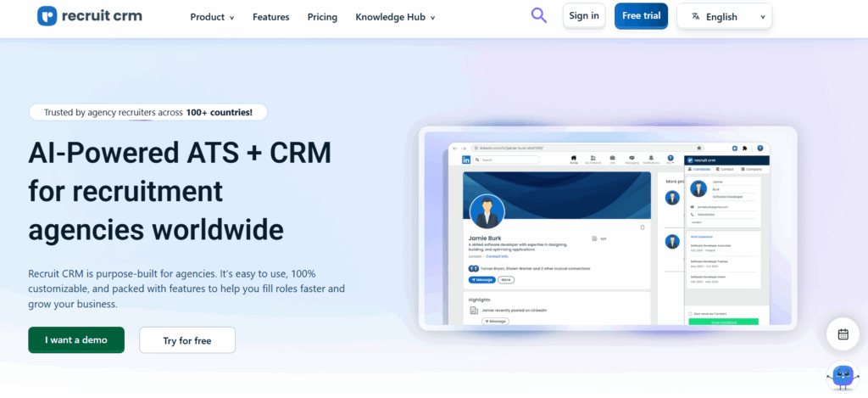This screenshot has width=868, height=398.
Task: Click the 'Try for free' button
Action: [x=187, y=340]
